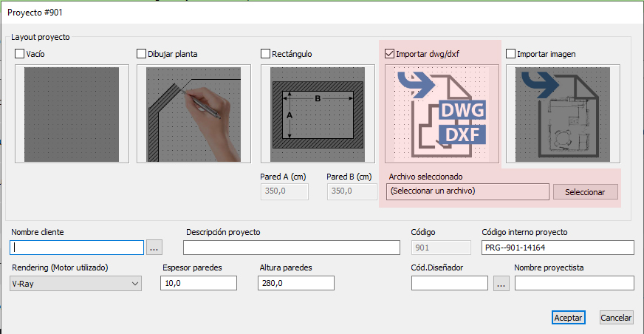Open designer lookup ellipsis button

click(x=501, y=284)
